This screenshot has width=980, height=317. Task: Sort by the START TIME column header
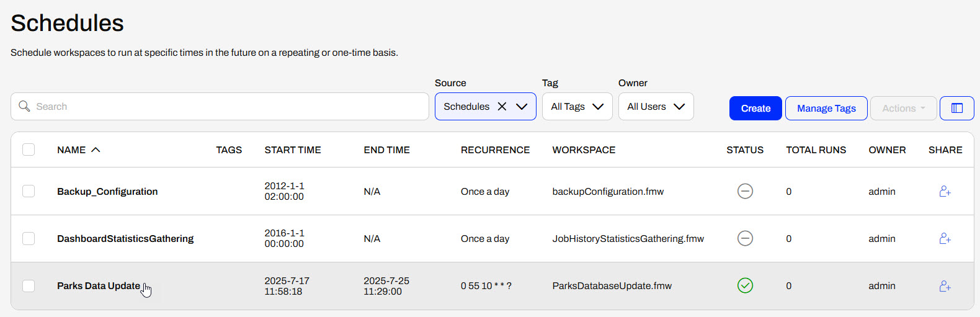coord(292,150)
